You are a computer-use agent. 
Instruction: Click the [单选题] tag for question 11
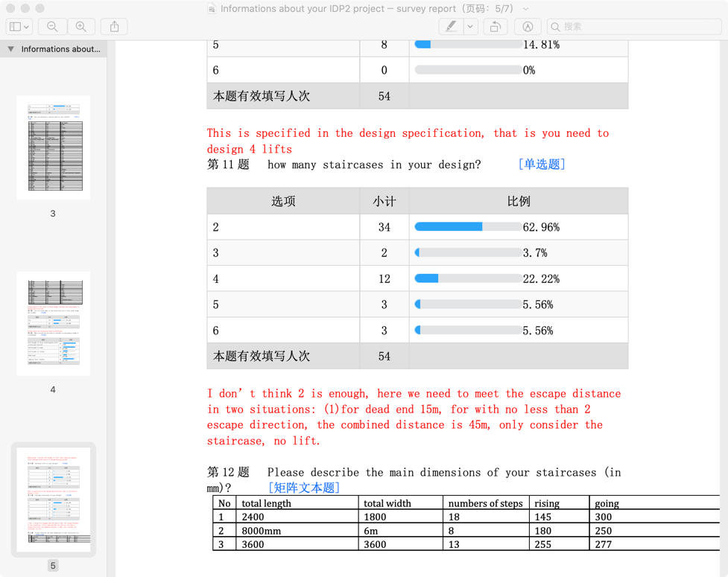[x=542, y=165]
